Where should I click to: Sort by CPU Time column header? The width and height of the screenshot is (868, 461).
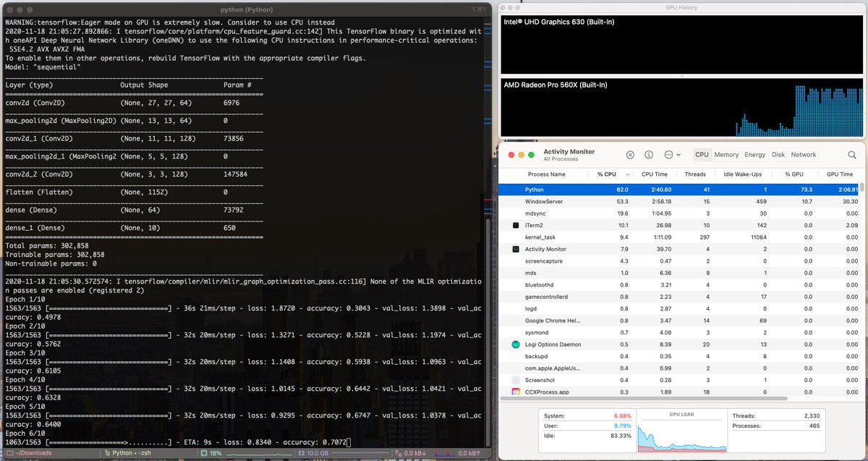coord(654,174)
